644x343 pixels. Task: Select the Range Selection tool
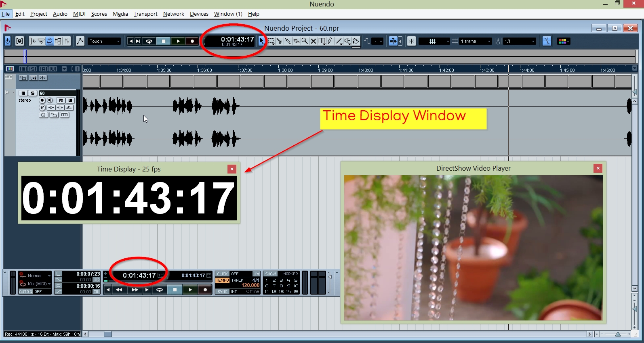point(271,41)
